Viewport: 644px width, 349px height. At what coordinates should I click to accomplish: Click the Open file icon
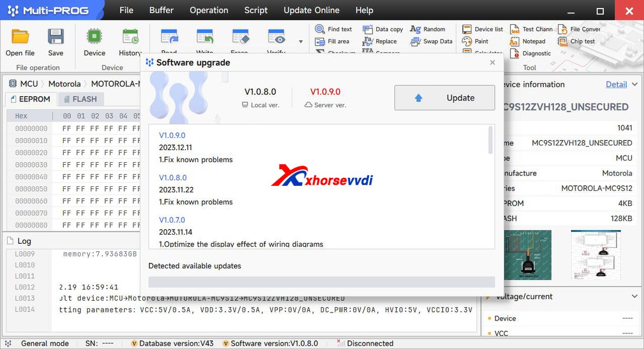tap(20, 37)
